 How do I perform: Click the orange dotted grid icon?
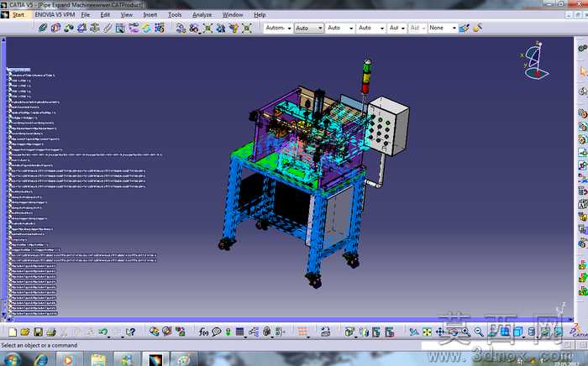pyautogui.click(x=302, y=332)
